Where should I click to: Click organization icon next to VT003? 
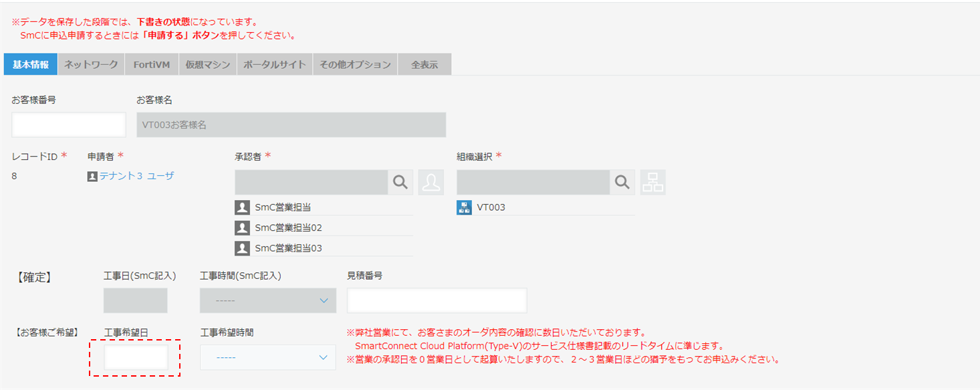(x=464, y=207)
